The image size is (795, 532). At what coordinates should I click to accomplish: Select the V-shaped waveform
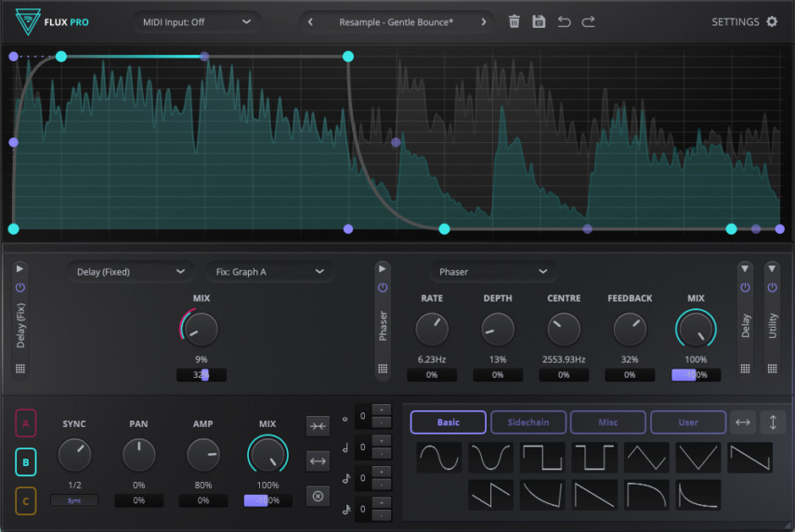698,458
